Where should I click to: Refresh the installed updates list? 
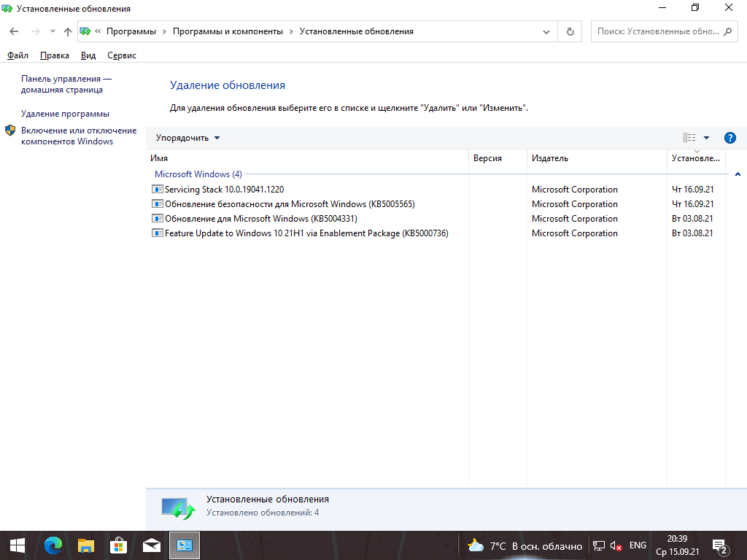[570, 32]
